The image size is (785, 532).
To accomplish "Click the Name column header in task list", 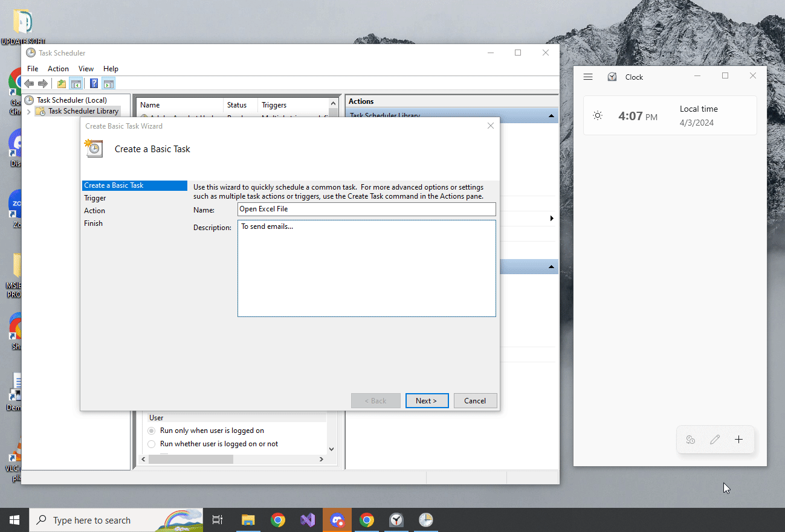I will [180, 105].
